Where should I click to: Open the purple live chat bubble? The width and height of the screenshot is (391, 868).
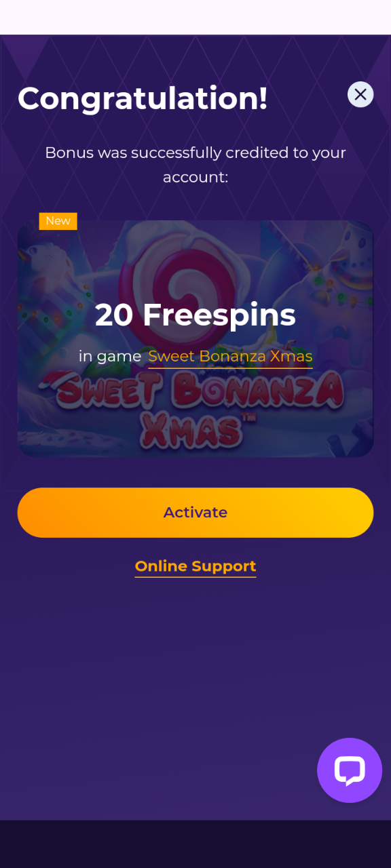coord(350,770)
